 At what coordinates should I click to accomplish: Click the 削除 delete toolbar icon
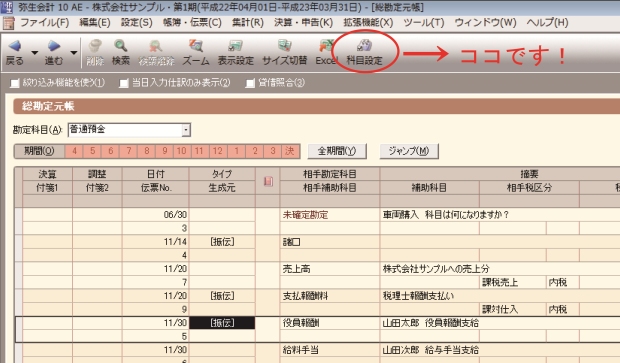pyautogui.click(x=95, y=46)
